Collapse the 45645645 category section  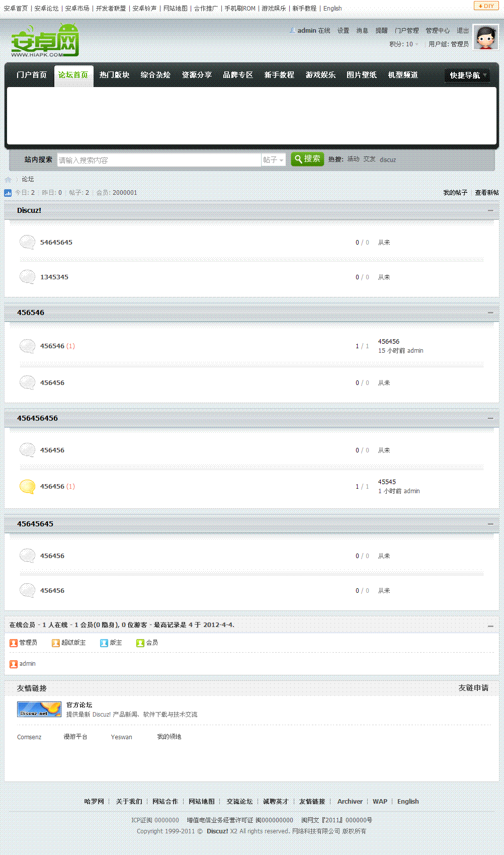click(490, 524)
